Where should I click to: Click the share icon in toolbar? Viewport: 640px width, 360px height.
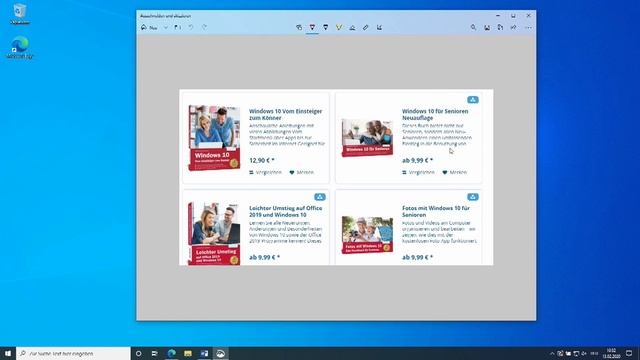click(513, 27)
